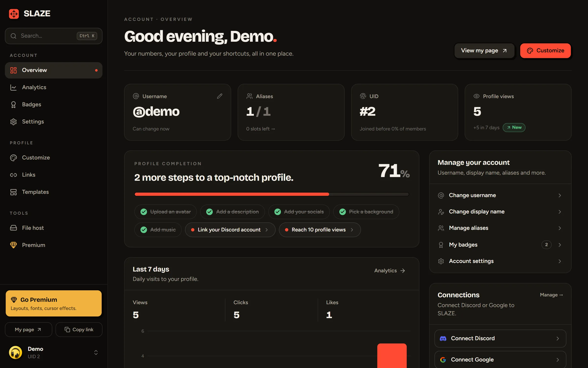This screenshot has height=368, width=588.
Task: Click the at-sign icon beside Change username
Action: [x=441, y=195]
